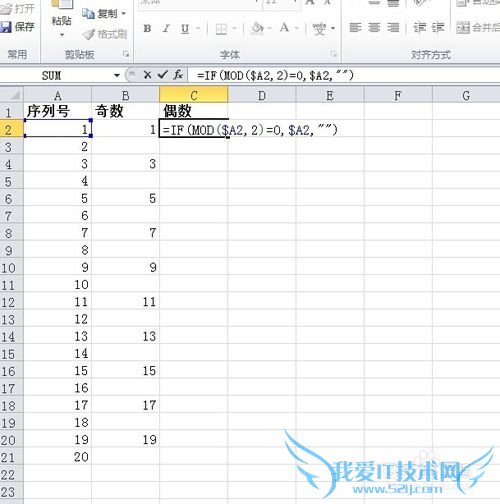
Task: Click cell A7 with value 6
Action: [58, 215]
